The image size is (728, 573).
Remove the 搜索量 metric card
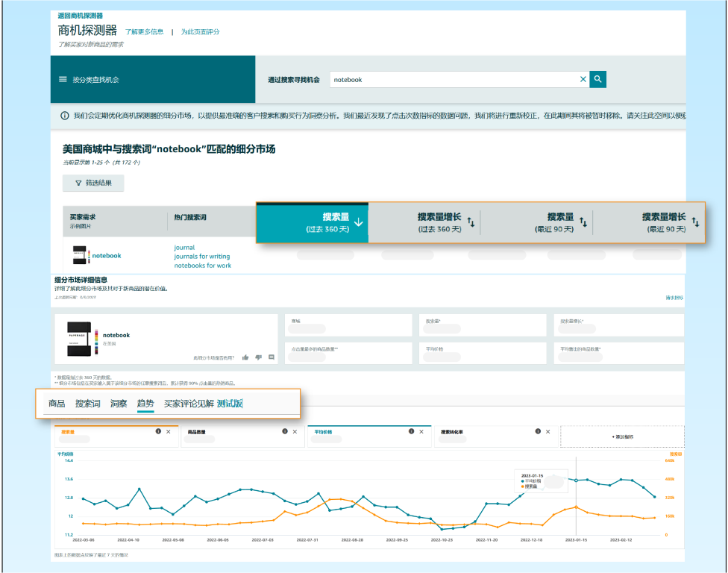169,431
